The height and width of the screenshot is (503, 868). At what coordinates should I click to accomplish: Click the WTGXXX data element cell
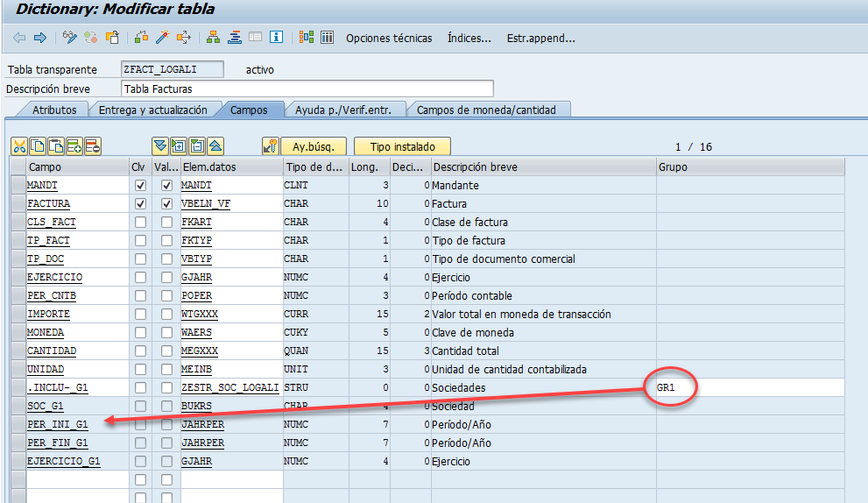coord(232,314)
